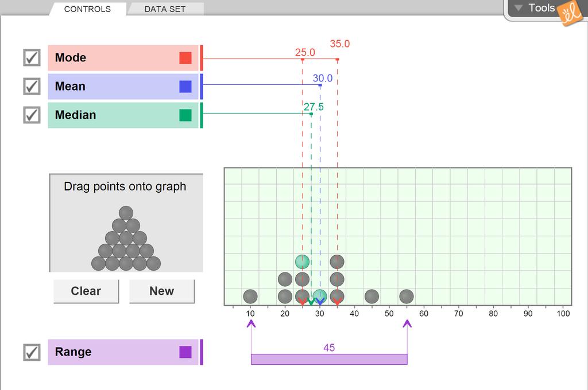Click the red Mode color square
588x390 pixels.
[185, 58]
